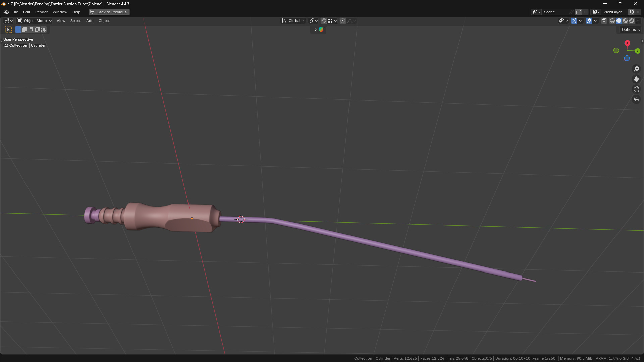The image size is (644, 362).
Task: Open the viewport View menu
Action: (61, 21)
